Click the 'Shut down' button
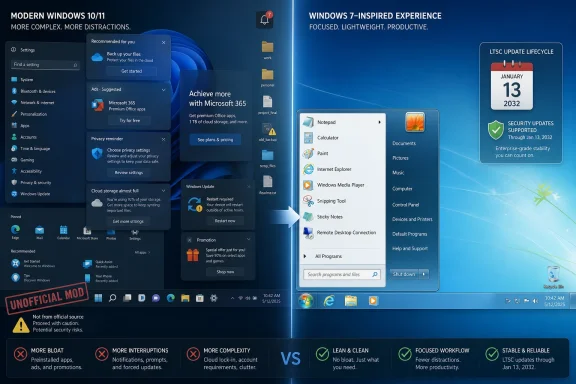This screenshot has width=576, height=384. point(404,274)
